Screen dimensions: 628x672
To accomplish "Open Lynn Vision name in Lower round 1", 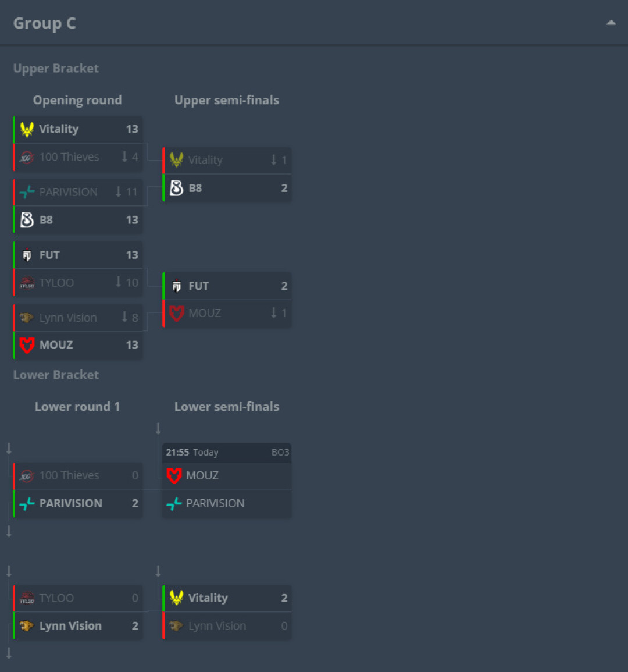I will (70, 625).
